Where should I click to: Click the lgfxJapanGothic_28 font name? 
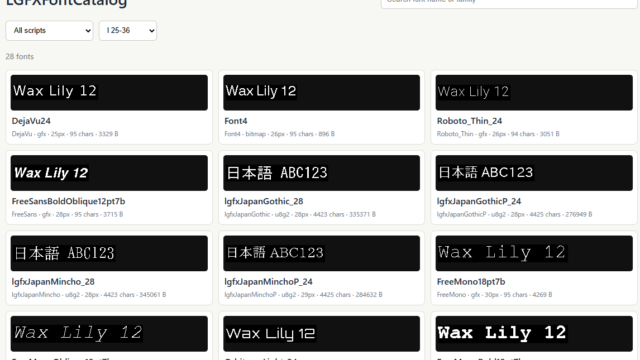(264, 201)
